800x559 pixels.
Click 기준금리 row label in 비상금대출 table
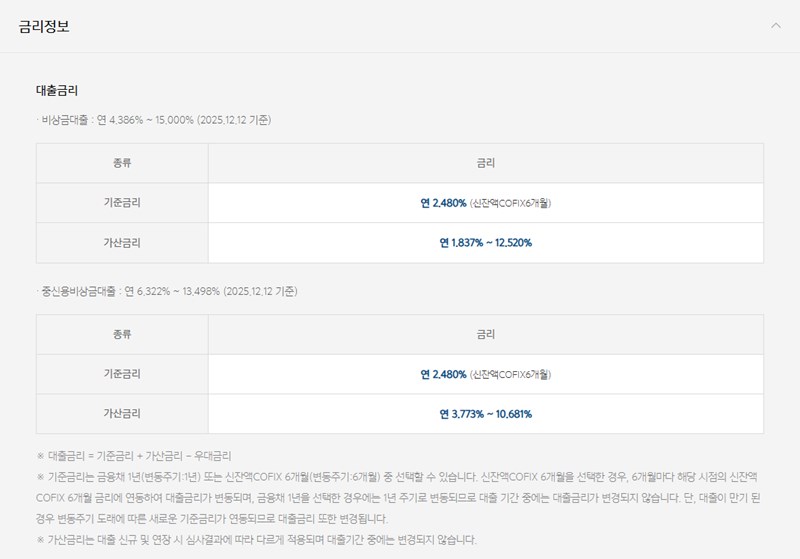(122, 203)
